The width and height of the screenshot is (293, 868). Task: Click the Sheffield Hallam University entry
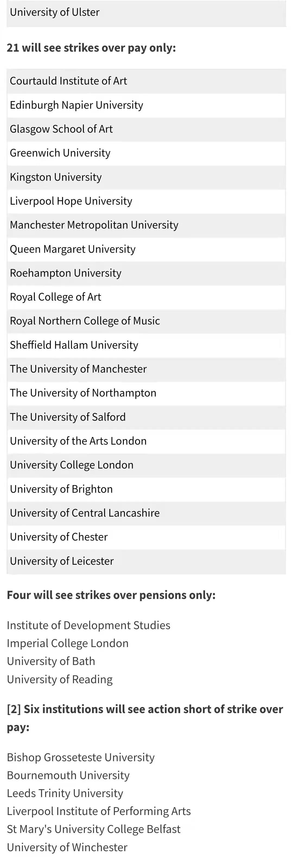click(x=74, y=345)
